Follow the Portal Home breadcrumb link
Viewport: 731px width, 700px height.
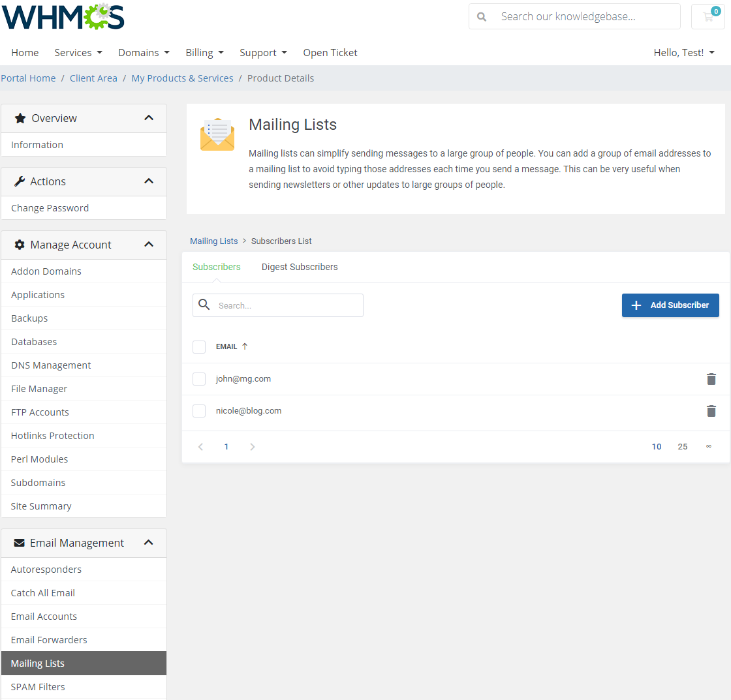click(x=28, y=78)
